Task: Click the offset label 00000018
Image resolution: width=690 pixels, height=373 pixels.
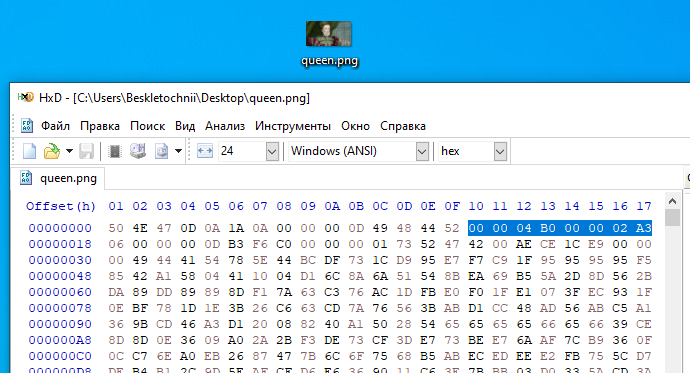Action: [x=60, y=244]
